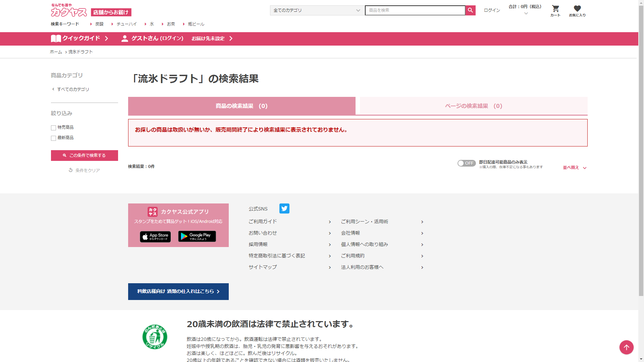Check the 最新商品 checkbox
This screenshot has height=362, width=644.
click(x=53, y=138)
